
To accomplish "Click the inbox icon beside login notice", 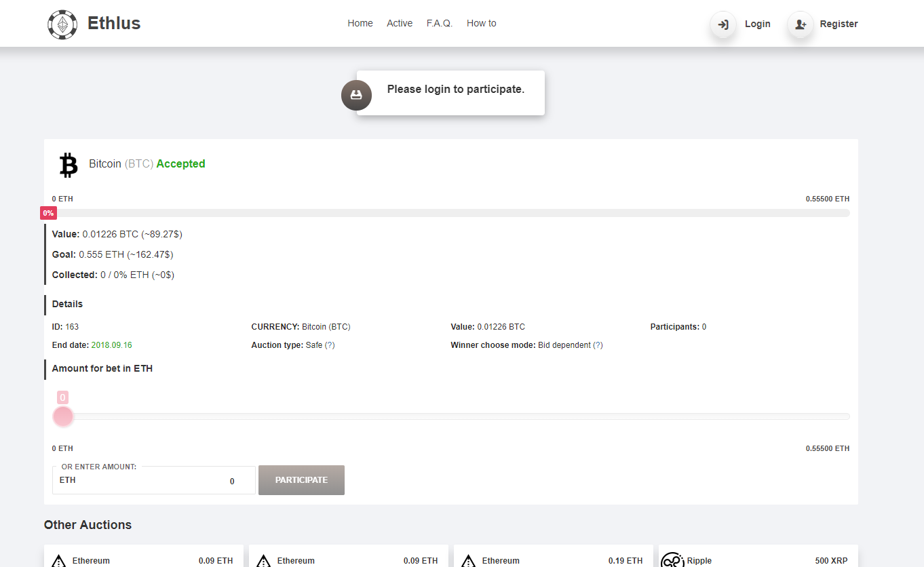I will [x=356, y=95].
